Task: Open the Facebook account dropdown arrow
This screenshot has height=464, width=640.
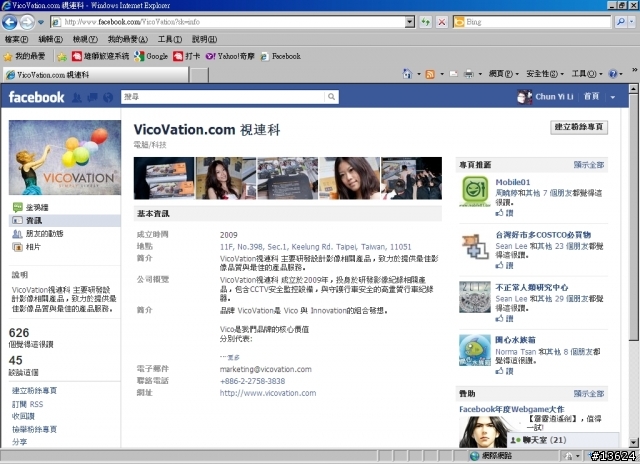Action: pyautogui.click(x=612, y=97)
